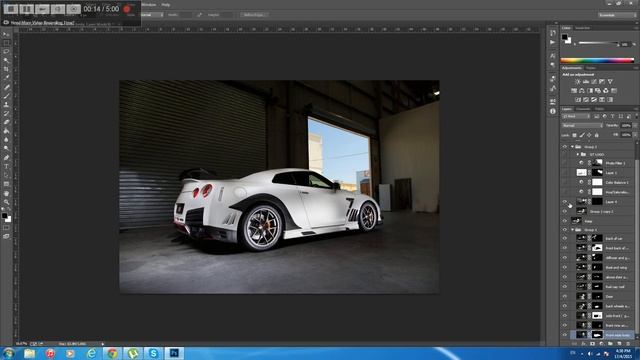
Task: Open the Help menu
Action: [166, 4]
